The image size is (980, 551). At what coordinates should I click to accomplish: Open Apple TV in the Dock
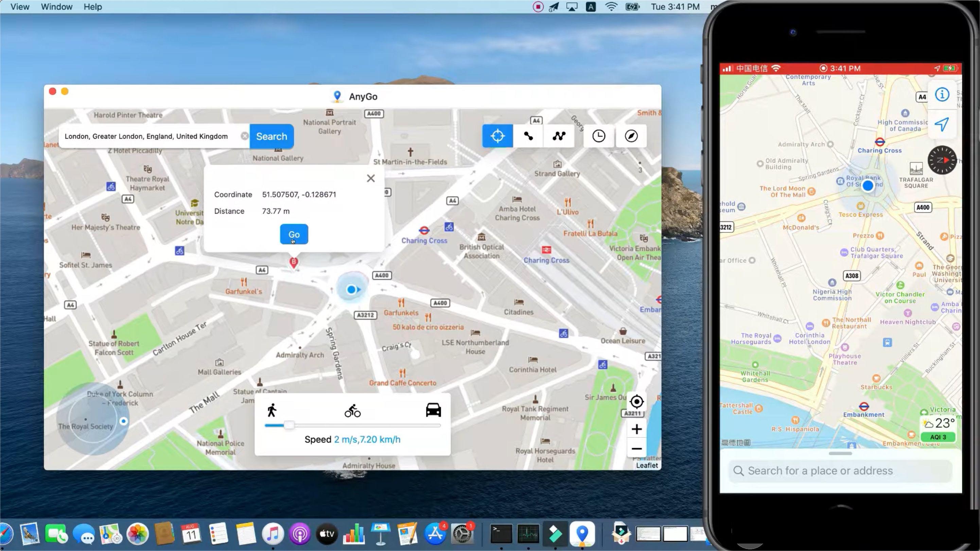[x=327, y=534]
